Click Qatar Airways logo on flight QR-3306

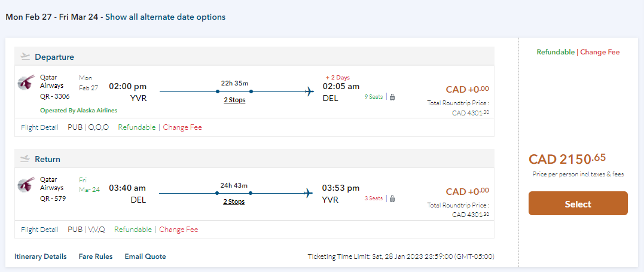(26, 83)
